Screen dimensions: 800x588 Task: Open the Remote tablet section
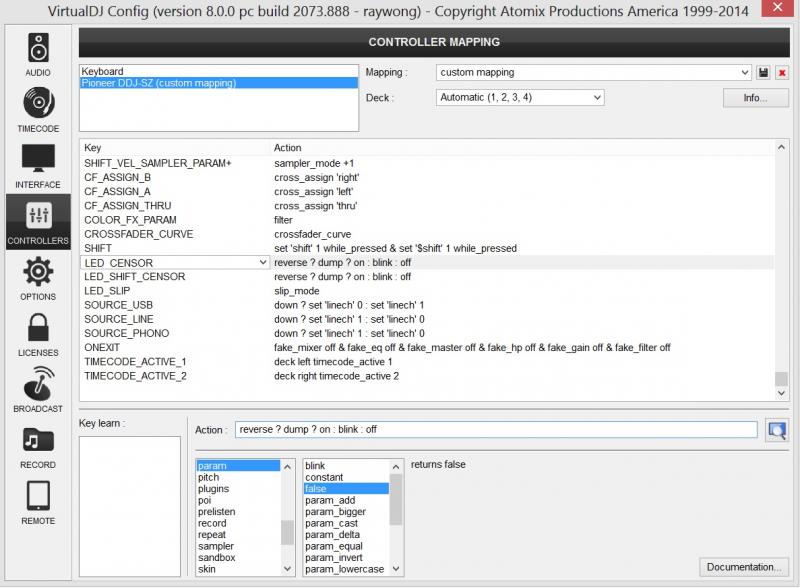pyautogui.click(x=38, y=501)
